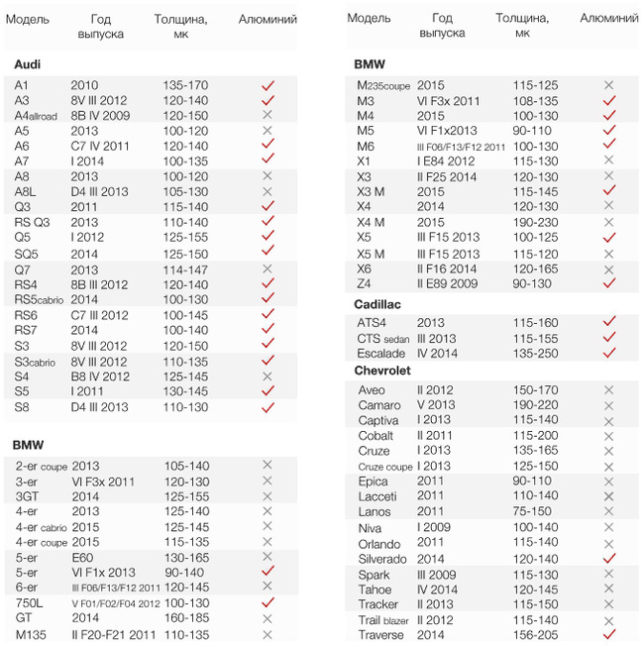Click the RS Q3 model name
The width and height of the screenshot is (644, 646).
tap(34, 223)
